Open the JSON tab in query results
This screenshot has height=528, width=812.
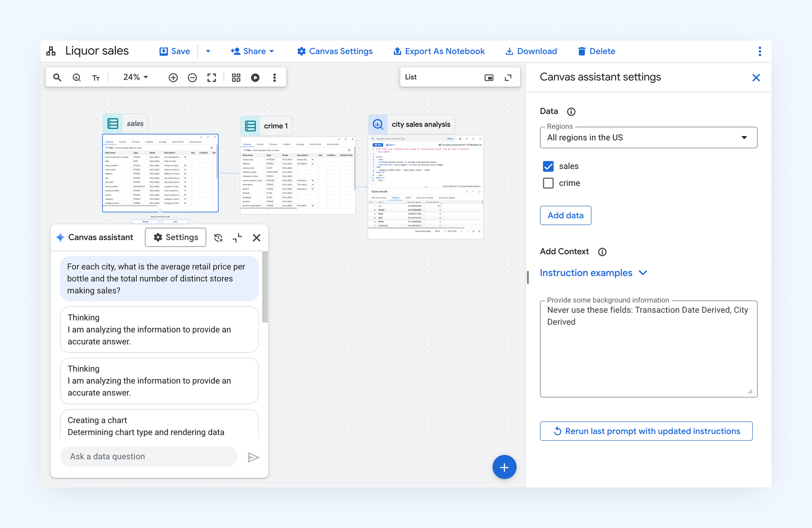(x=408, y=198)
